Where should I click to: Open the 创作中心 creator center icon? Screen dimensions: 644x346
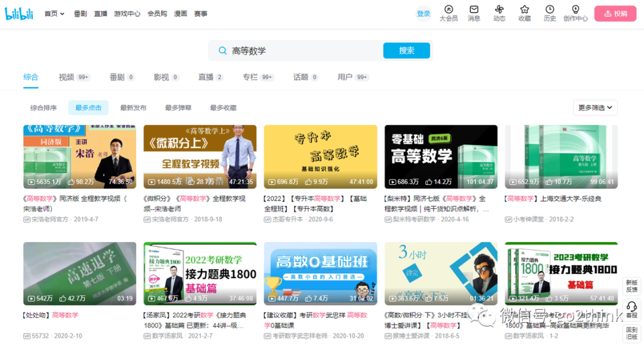point(575,13)
